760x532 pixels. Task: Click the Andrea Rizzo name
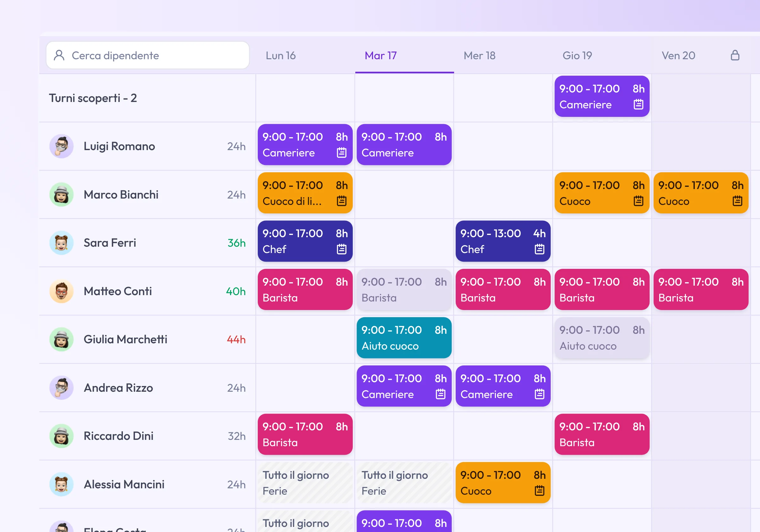point(118,388)
